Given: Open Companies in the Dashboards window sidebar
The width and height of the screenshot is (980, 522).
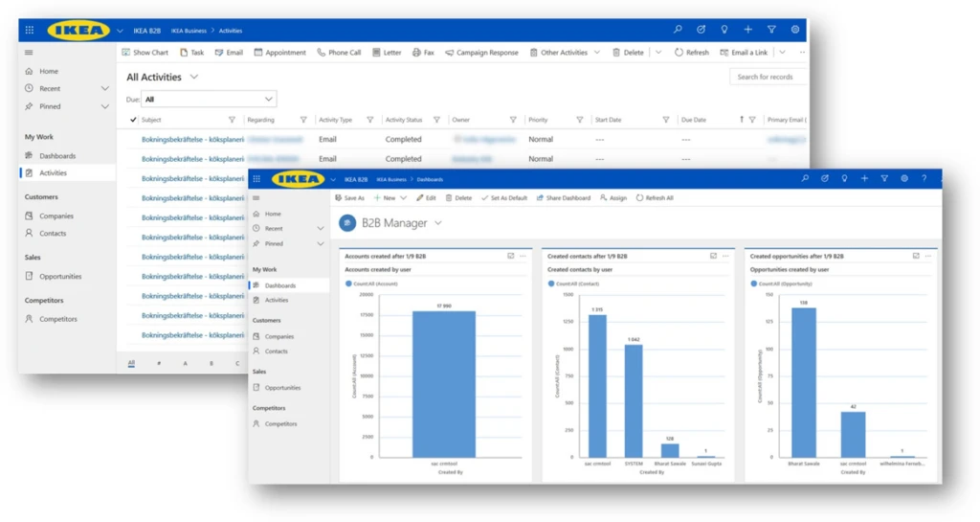Looking at the screenshot, I should pyautogui.click(x=278, y=336).
